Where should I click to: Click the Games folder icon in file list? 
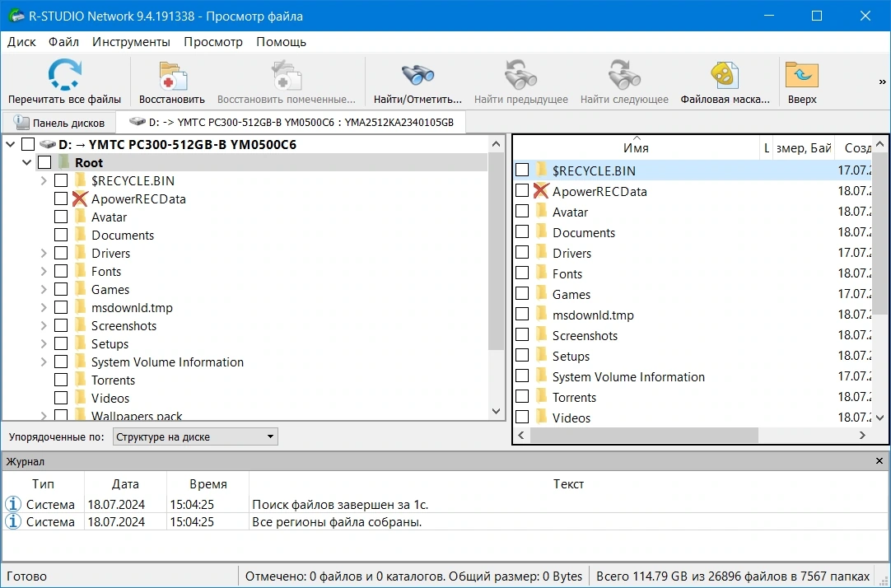tap(542, 294)
